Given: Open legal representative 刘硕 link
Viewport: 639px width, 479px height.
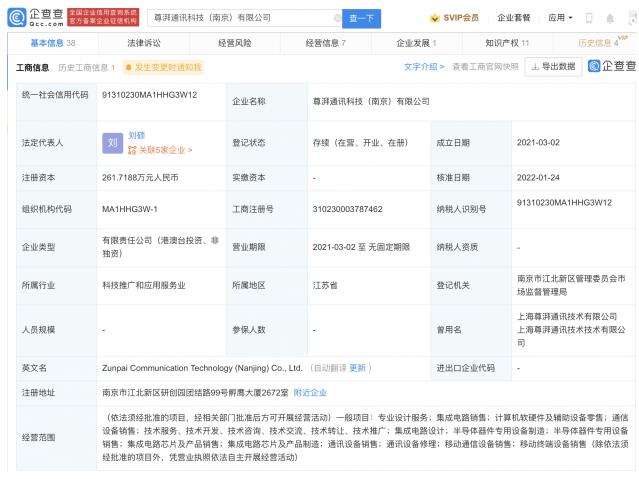Looking at the screenshot, I should pyautogui.click(x=137, y=135).
